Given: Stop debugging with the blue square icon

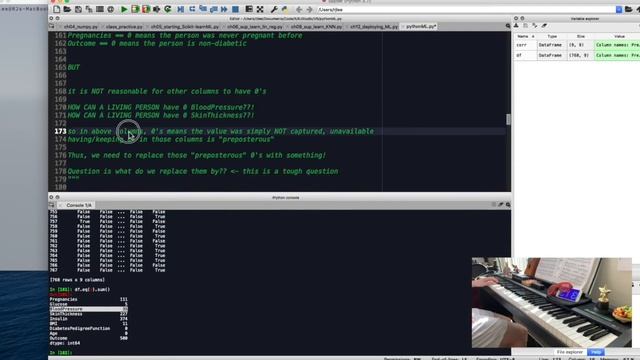Looking at the screenshot, I should 236,9.
